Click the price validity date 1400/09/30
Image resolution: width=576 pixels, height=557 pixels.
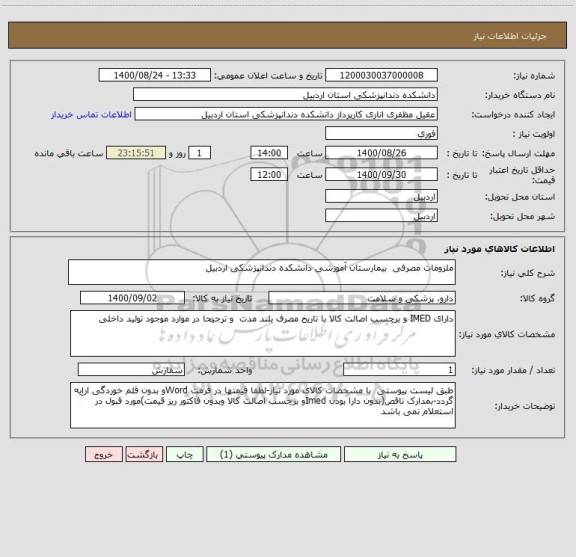[381, 175]
